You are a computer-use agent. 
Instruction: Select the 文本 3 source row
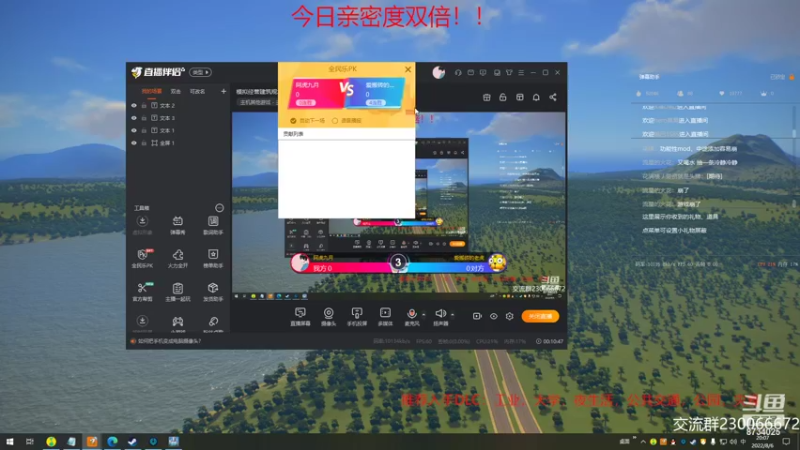(x=178, y=118)
